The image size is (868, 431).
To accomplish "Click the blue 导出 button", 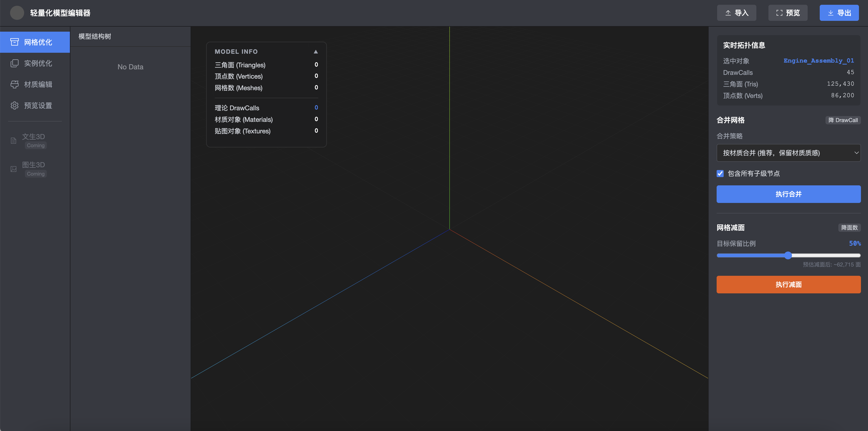I will (839, 13).
